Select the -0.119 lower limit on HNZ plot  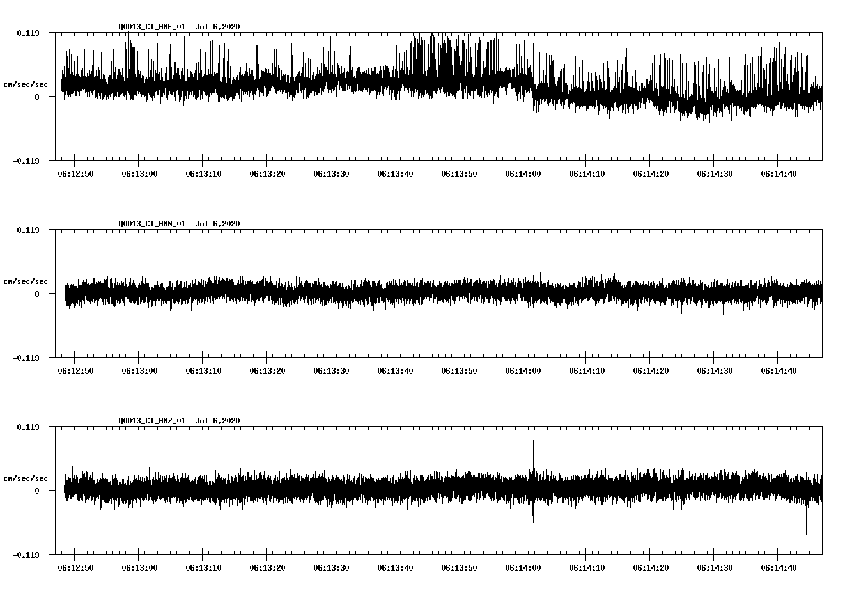coord(26,555)
